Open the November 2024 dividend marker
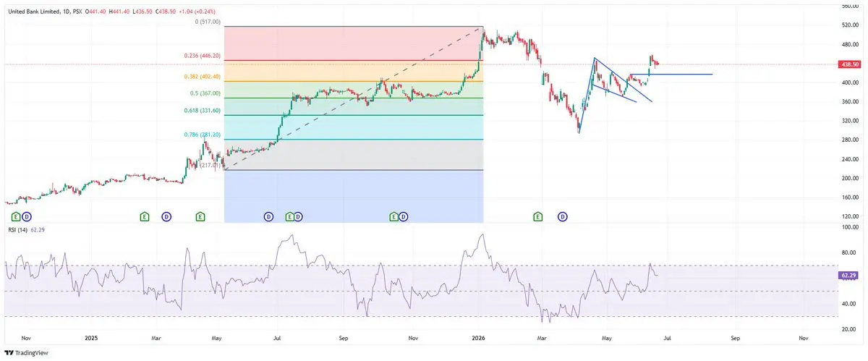868x361 pixels. [x=27, y=216]
